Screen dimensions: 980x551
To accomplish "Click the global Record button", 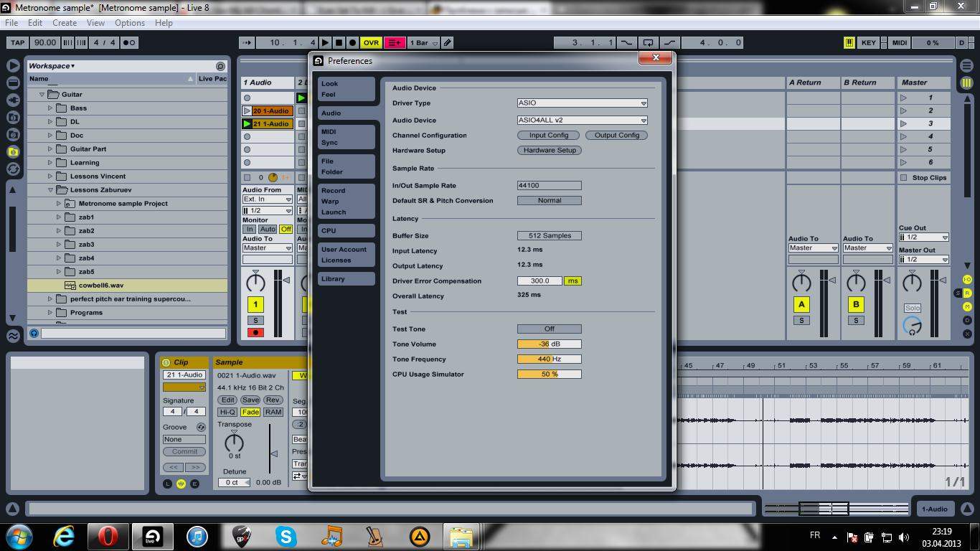I will click(x=352, y=43).
